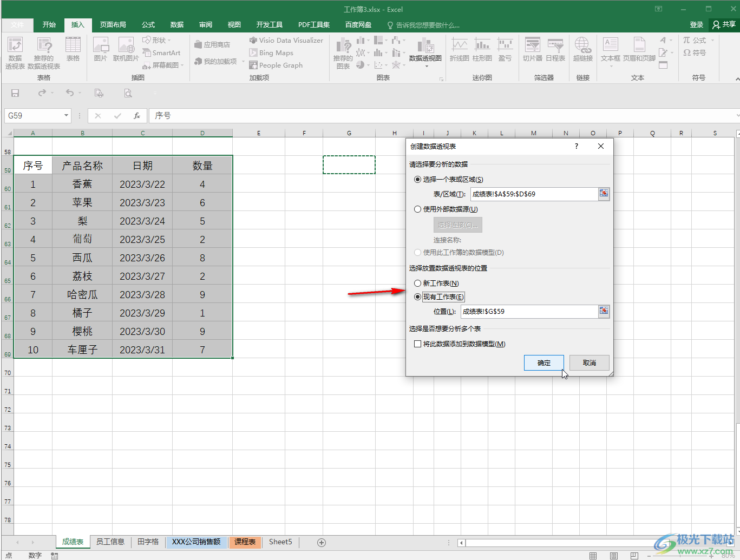
Task: Check 将此数据添加到数据模型 checkbox
Action: tap(417, 344)
